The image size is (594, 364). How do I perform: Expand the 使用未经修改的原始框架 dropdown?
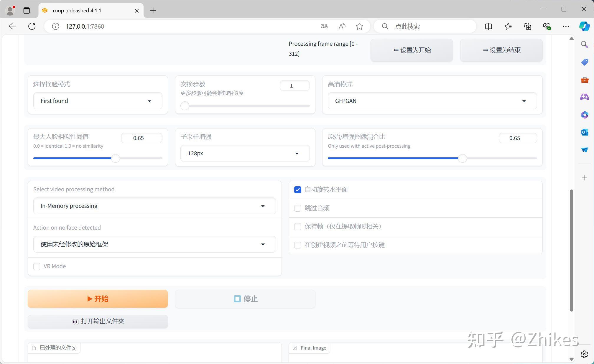[154, 244]
